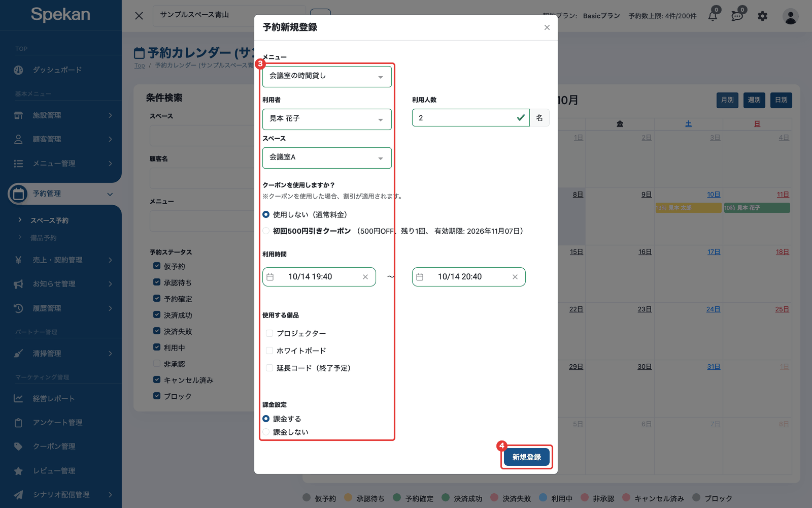Click the 顧客管理 person icon

coord(18,139)
